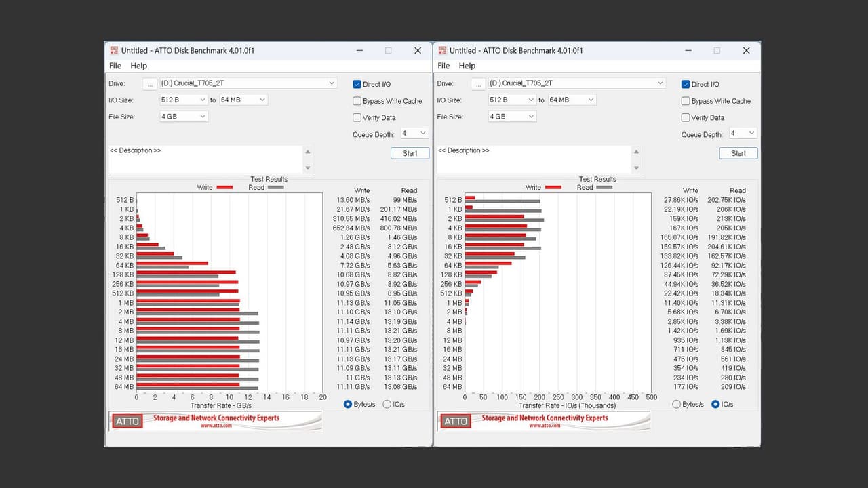Enable Bypass Write Cache in the right window
This screenshot has width=868, height=488.
tap(686, 101)
